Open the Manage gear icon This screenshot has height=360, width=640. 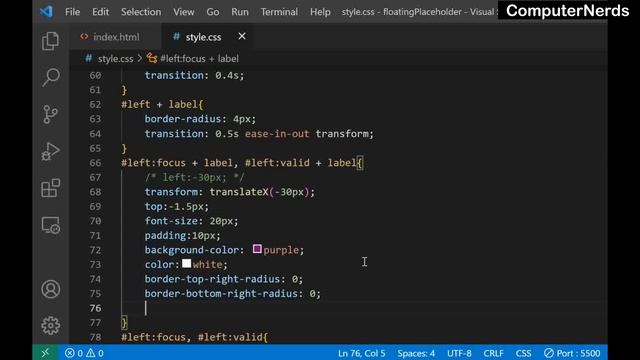coord(51,325)
